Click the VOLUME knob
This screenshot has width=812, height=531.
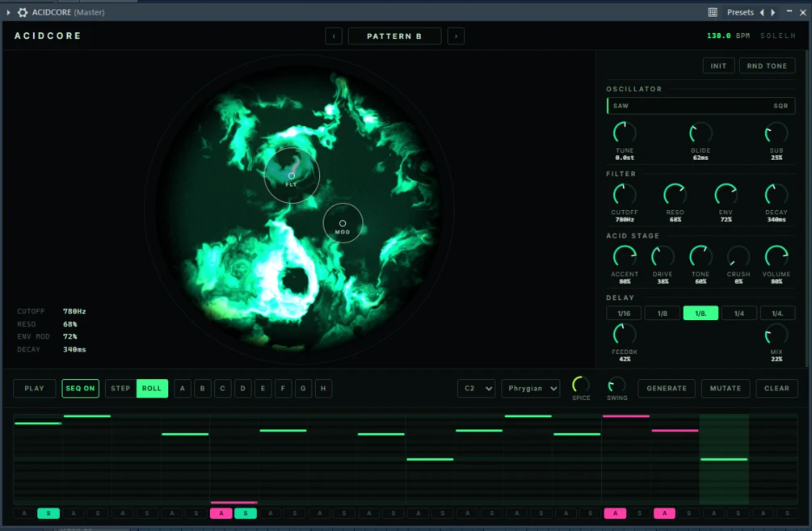(776, 256)
